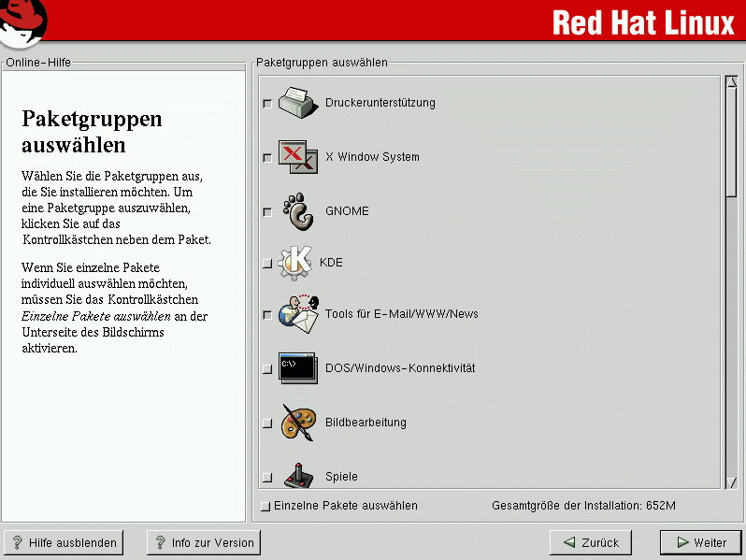
Task: Check the GNOME package group box
Action: (x=267, y=212)
